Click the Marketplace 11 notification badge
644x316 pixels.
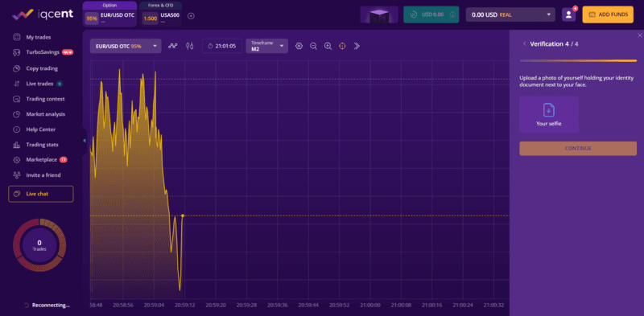click(x=64, y=160)
